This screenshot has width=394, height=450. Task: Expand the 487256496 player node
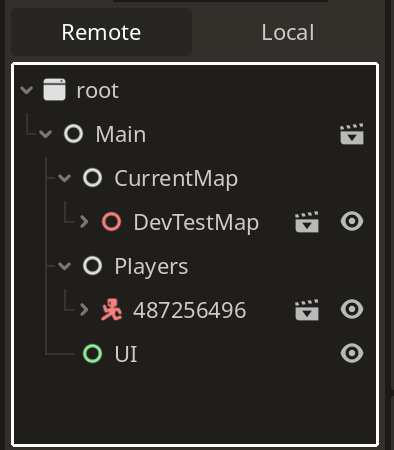coord(84,310)
